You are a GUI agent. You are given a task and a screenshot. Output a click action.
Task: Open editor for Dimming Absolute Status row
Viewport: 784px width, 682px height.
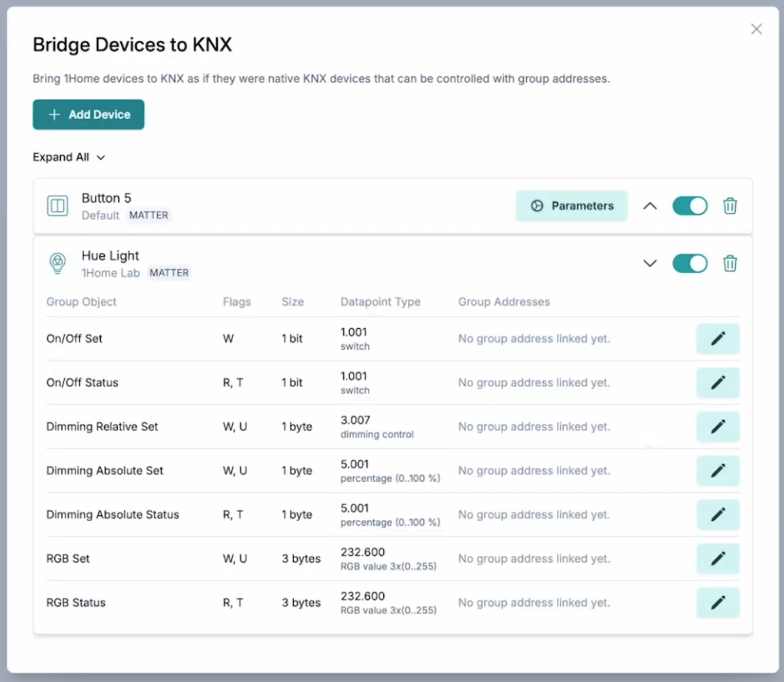[x=718, y=515]
